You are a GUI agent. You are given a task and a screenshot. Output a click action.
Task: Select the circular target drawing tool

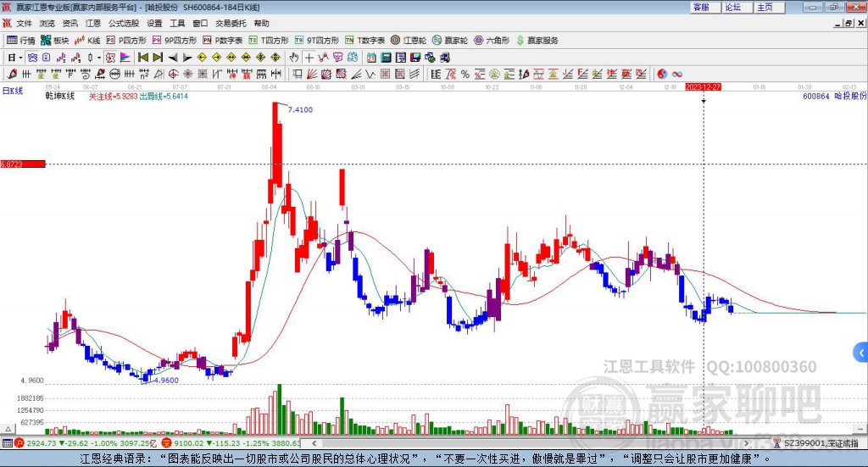click(173, 74)
